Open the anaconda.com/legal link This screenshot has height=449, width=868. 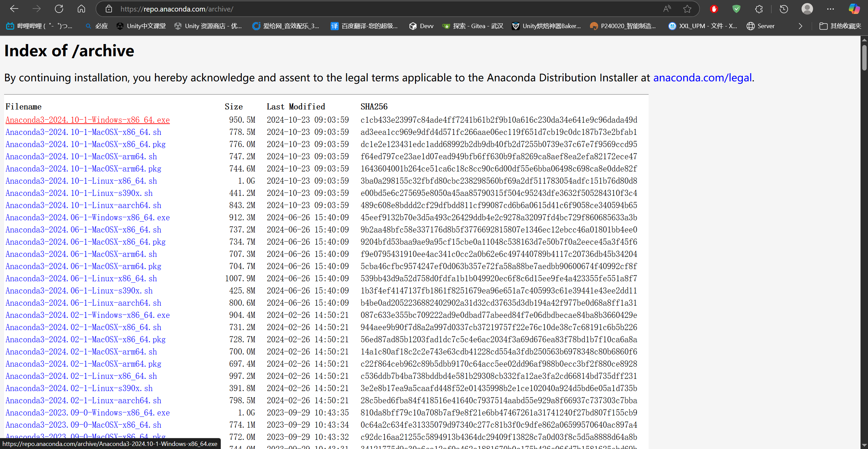click(x=702, y=78)
